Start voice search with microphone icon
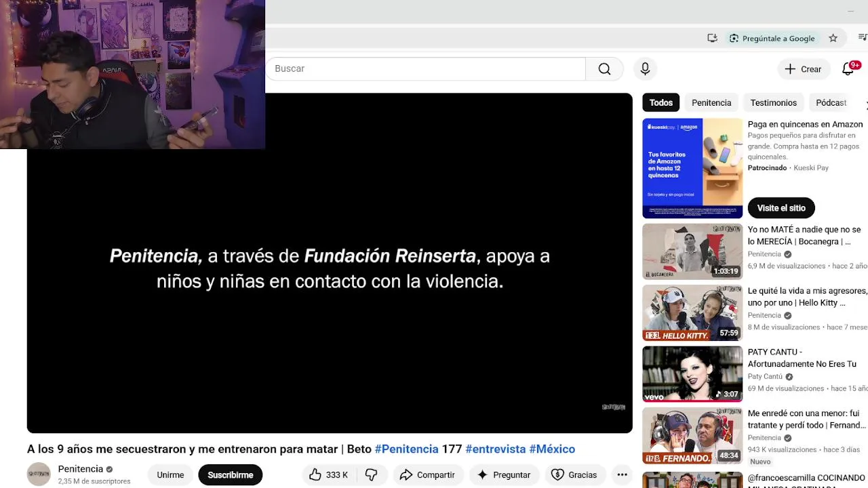The height and width of the screenshot is (488, 868). pyautogui.click(x=645, y=69)
